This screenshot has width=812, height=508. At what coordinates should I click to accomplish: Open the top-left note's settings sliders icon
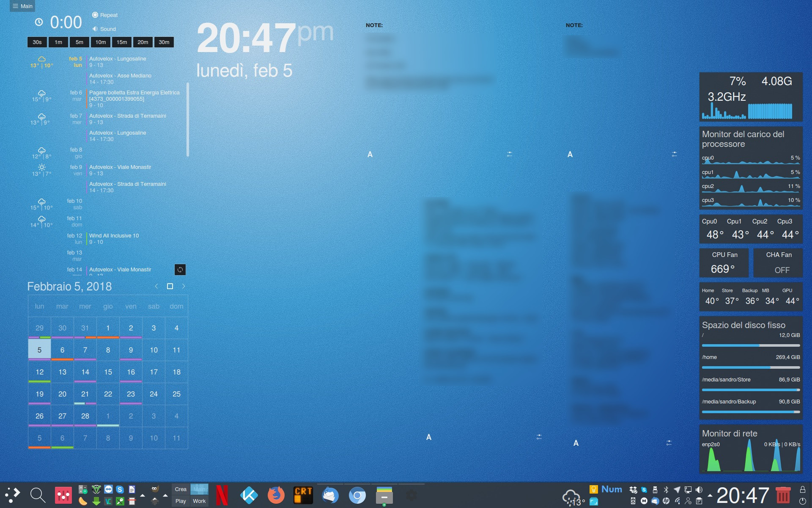(x=510, y=154)
